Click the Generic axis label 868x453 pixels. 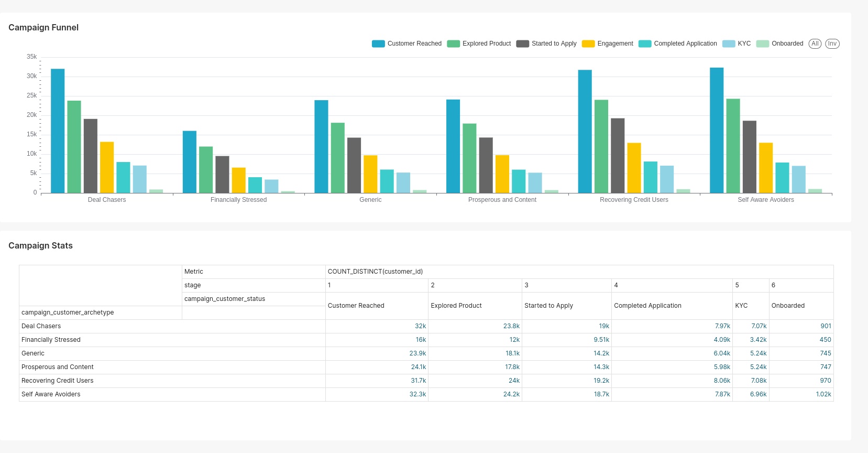click(x=370, y=200)
